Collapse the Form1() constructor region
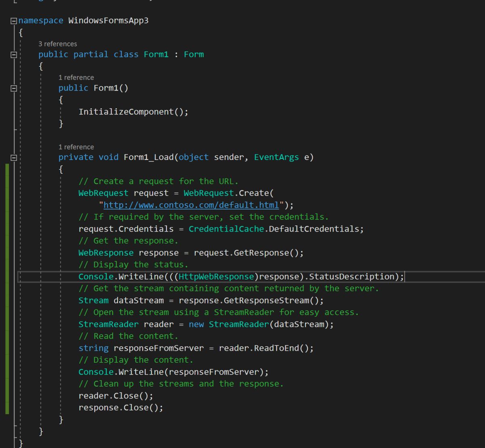Viewport: 485px width, 448px height. pos(14,88)
